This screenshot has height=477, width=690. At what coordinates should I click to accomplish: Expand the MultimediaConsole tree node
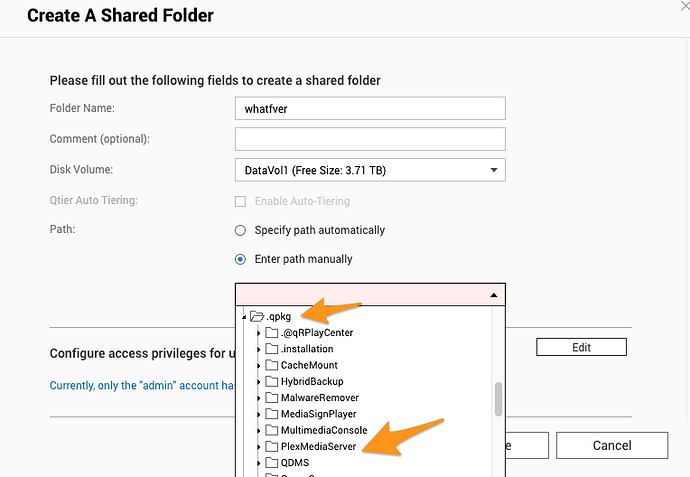259,431
